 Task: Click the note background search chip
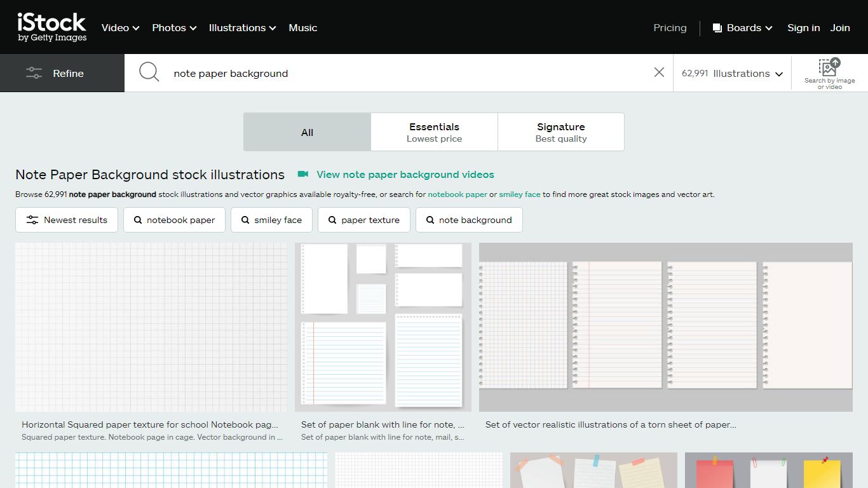click(469, 220)
